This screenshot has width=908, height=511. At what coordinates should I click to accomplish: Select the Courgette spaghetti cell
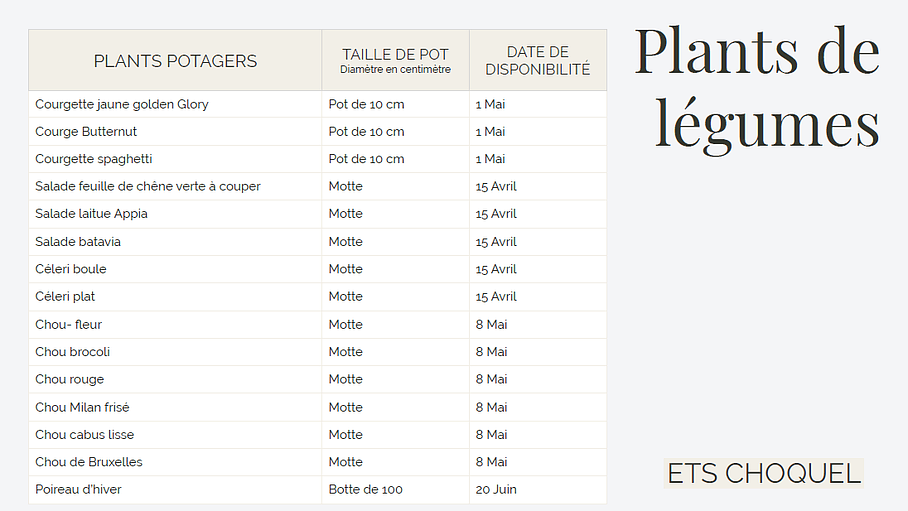point(93,159)
